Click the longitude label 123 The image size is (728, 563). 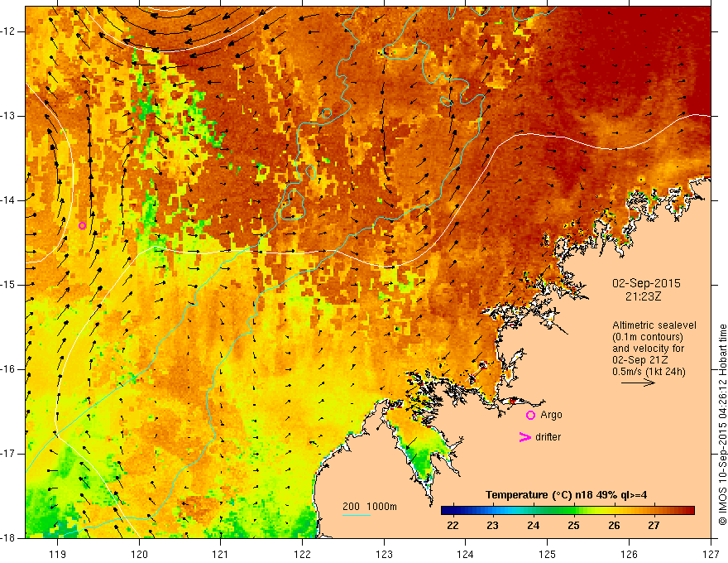tap(384, 554)
